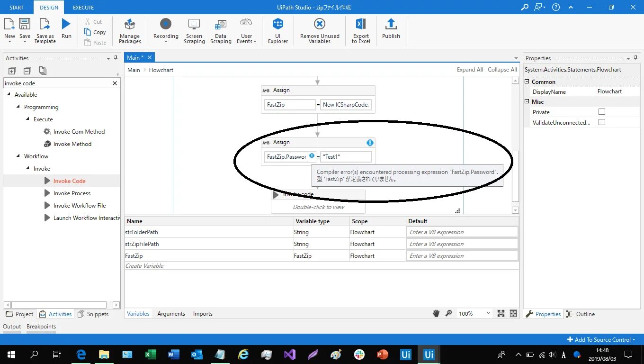Click default value field for FastZip
The image size is (644, 364).
(x=462, y=256)
